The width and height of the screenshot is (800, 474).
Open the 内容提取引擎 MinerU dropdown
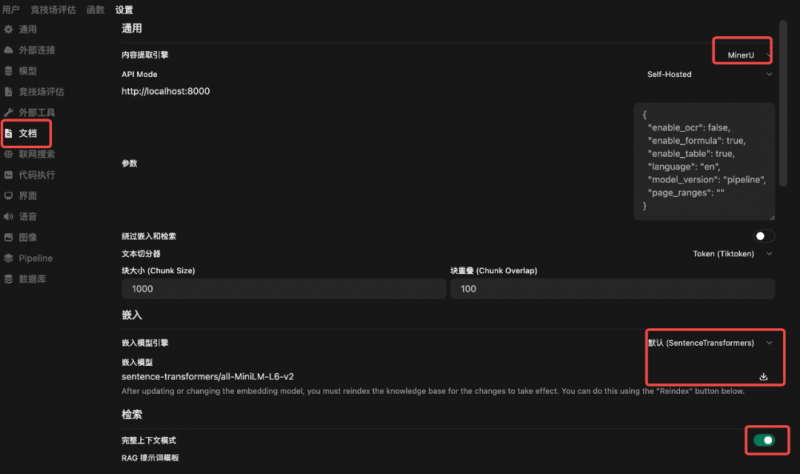click(x=743, y=49)
